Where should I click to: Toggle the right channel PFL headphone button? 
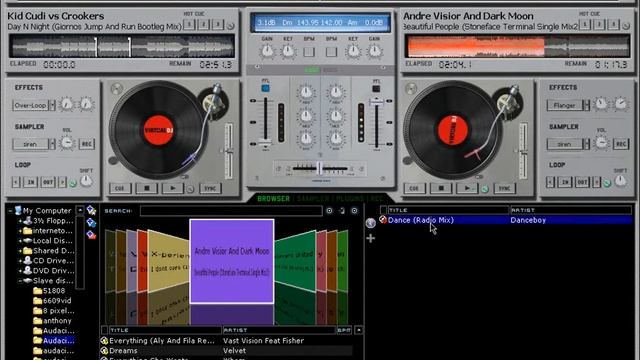(x=376, y=88)
